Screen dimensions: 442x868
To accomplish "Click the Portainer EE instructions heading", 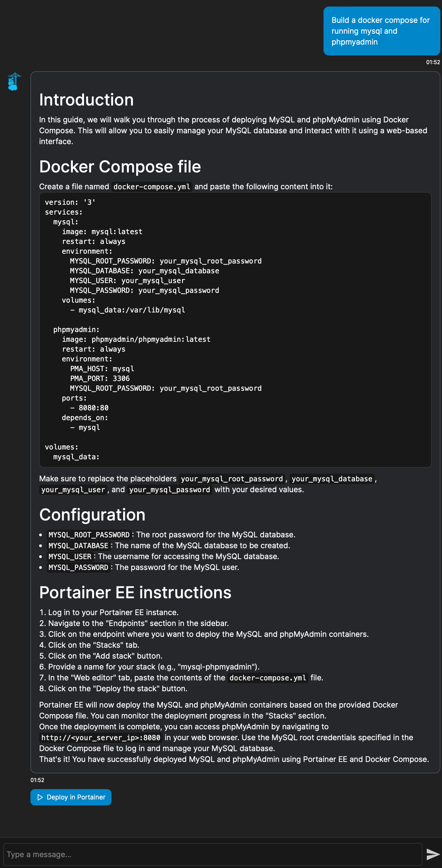I will tap(135, 593).
